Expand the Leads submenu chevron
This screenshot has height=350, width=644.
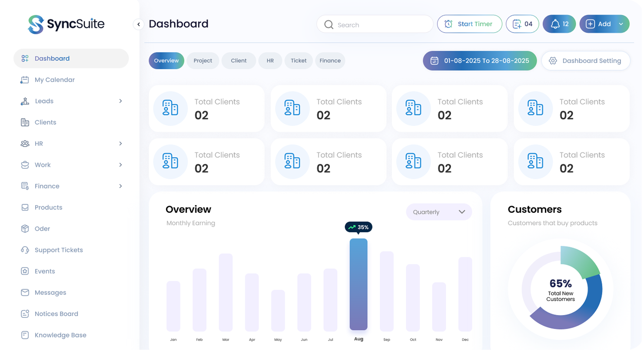[120, 101]
